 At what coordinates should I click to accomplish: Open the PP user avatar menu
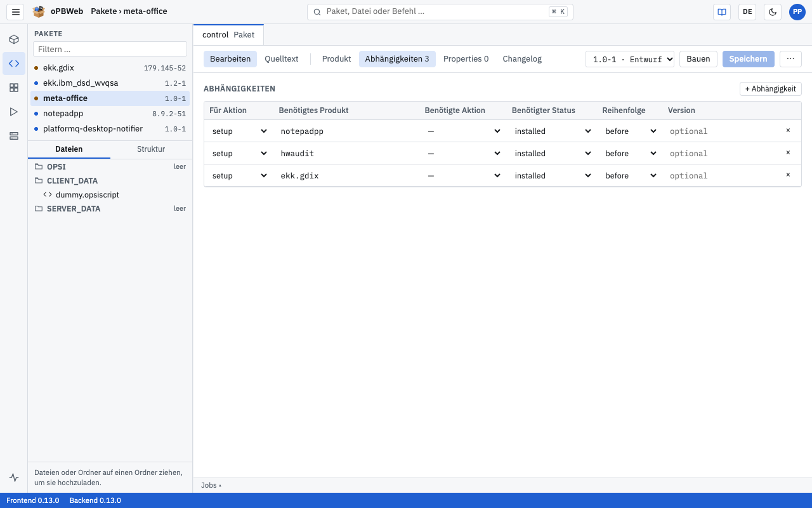(797, 12)
